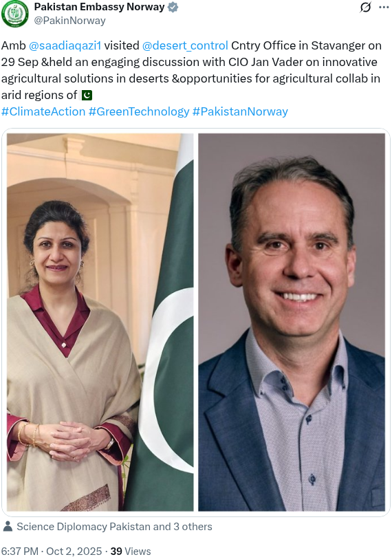
Task: Click the verified badge beside the account name
Action: tap(173, 7)
